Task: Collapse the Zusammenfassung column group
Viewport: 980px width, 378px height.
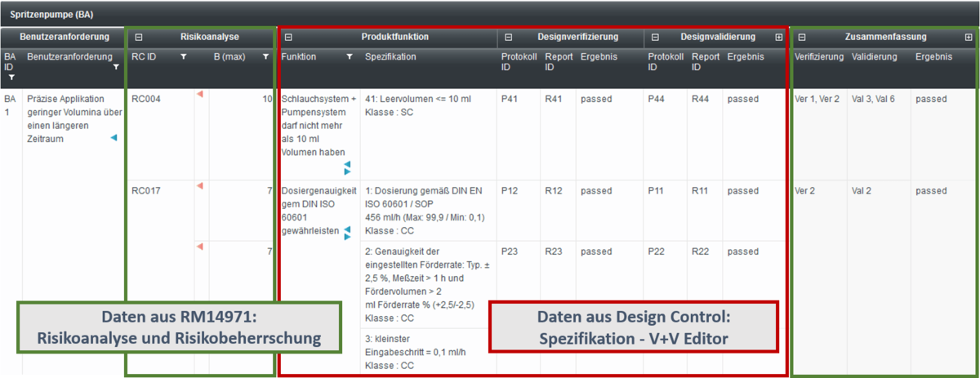Action: tap(802, 37)
